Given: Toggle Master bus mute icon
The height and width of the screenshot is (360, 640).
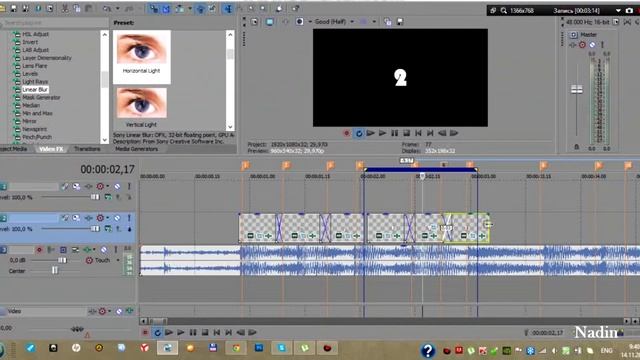Looking at the screenshot, I should [592, 45].
